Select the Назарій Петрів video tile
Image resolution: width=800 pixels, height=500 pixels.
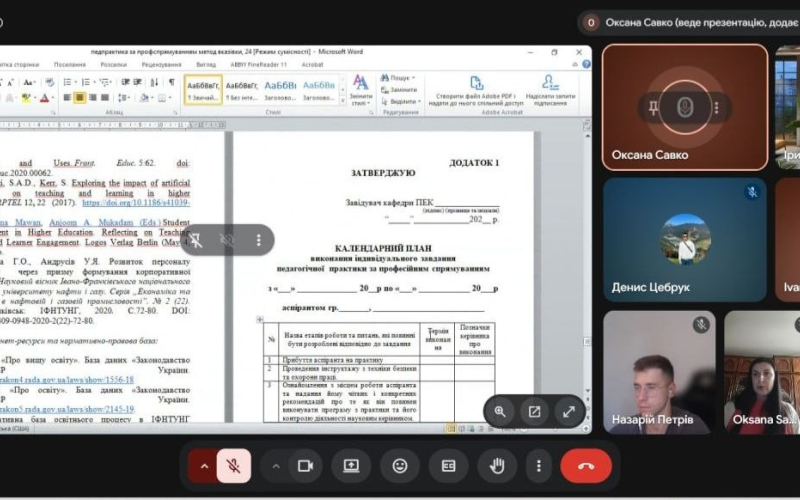click(659, 372)
